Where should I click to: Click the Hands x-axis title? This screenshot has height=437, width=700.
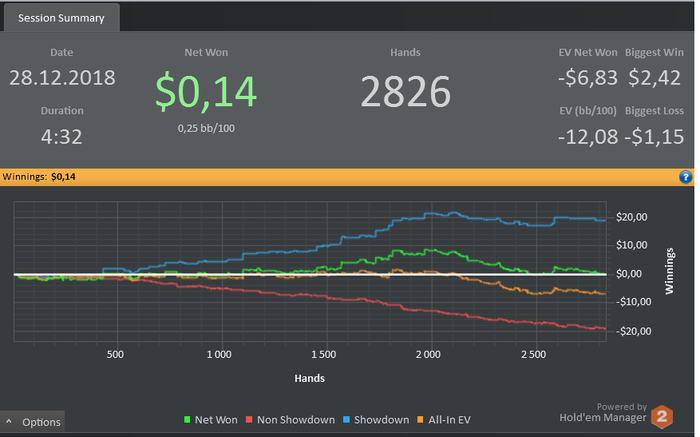click(309, 379)
